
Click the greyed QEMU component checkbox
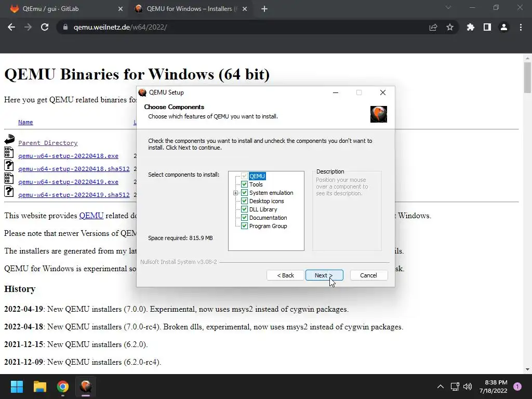[x=244, y=176]
